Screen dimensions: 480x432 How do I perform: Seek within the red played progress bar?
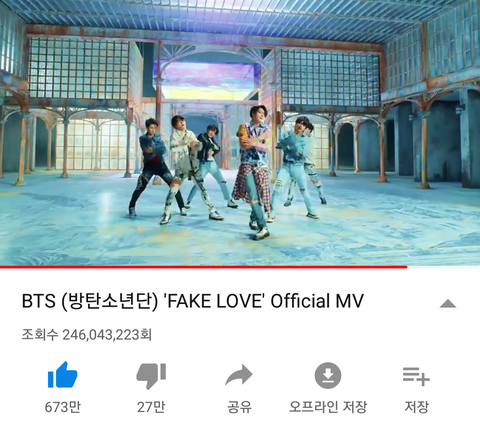203,267
